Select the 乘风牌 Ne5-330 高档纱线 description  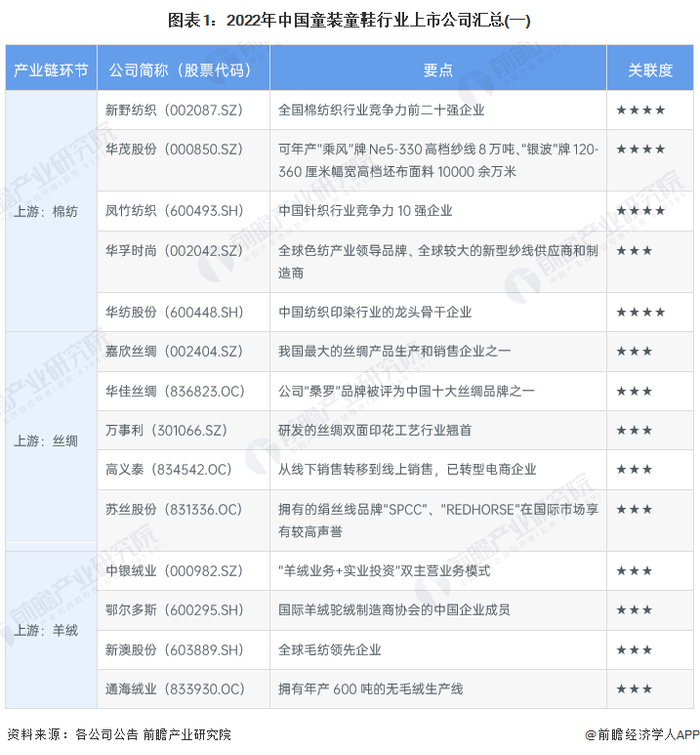click(x=438, y=160)
